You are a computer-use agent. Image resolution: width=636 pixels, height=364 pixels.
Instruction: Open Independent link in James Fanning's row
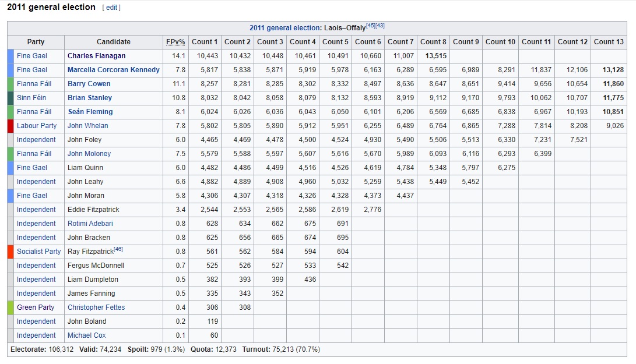point(36,294)
